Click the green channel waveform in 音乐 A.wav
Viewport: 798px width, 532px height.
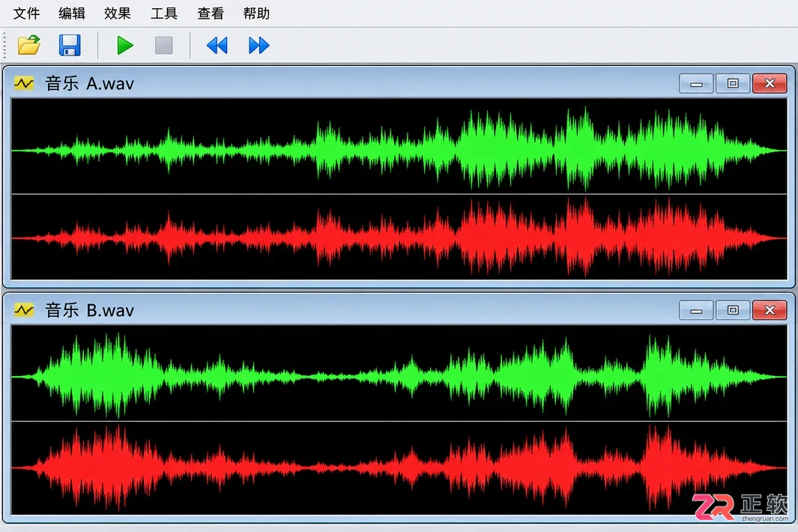click(399, 146)
